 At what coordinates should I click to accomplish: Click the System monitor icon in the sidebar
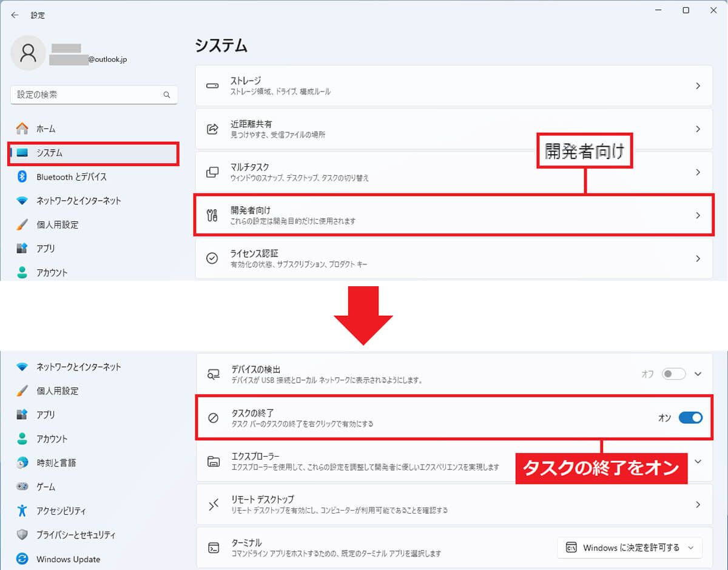[x=22, y=153]
